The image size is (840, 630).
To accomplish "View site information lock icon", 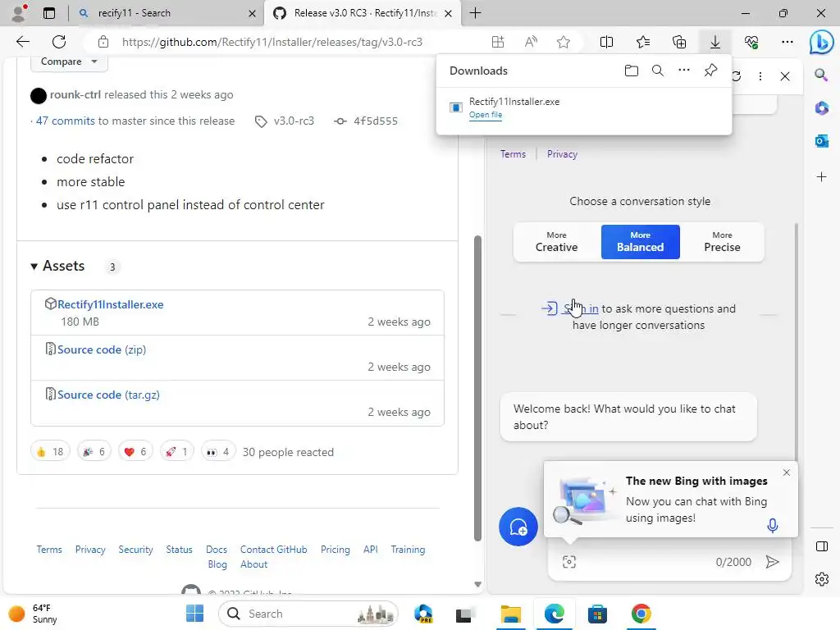I will tap(103, 42).
